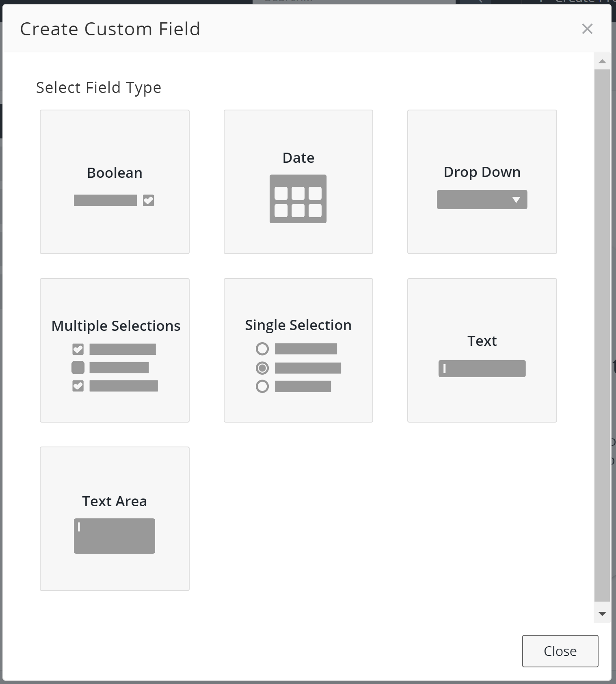Select the Date field type card
The height and width of the screenshot is (684, 616).
[x=298, y=182]
